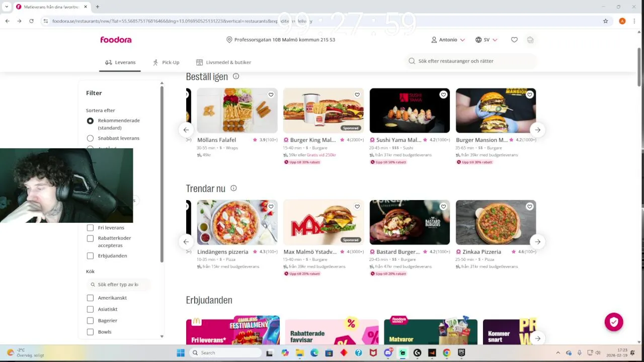Close the Matleverans browser tab

pyautogui.click(x=85, y=7)
